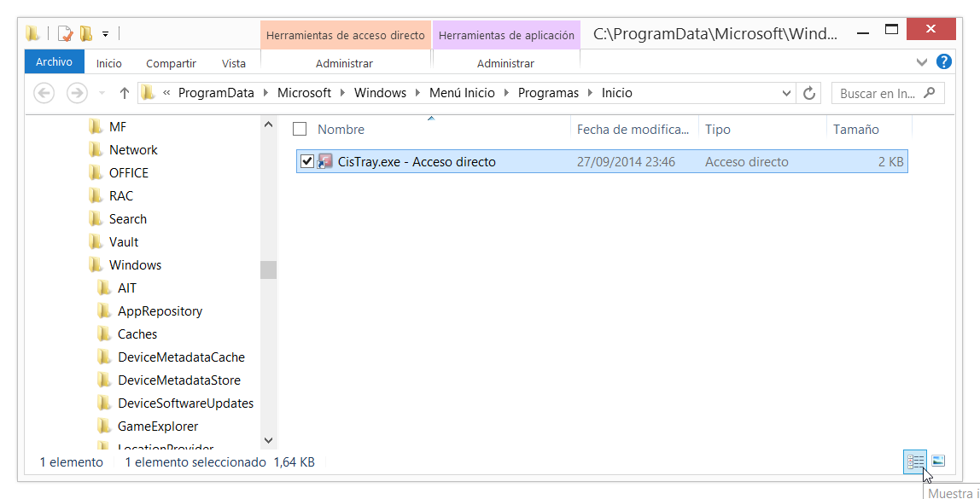Click Microsoft in the address path
The height and width of the screenshot is (499, 980).
(x=305, y=92)
